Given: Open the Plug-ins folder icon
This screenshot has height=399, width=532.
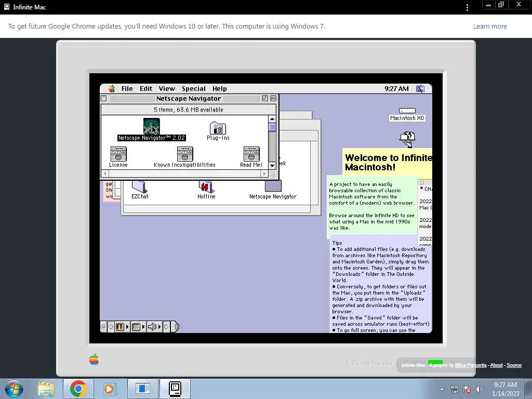Looking at the screenshot, I should click(218, 128).
